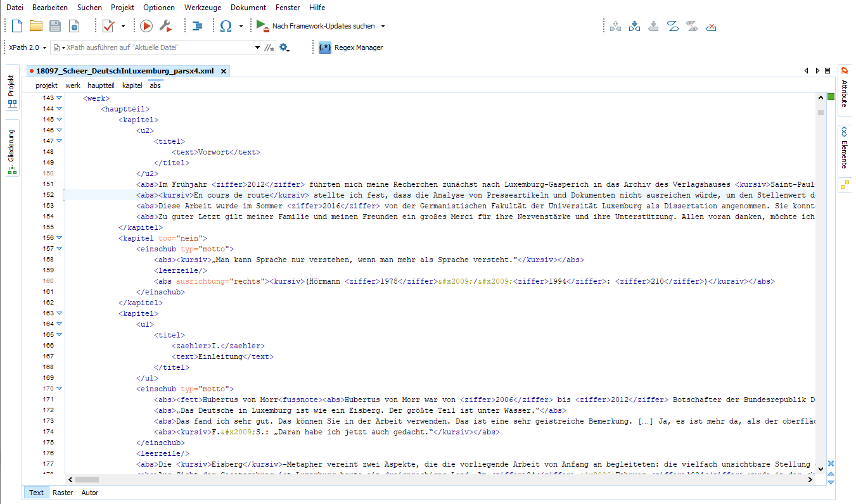Image resolution: width=856 pixels, height=504 pixels.
Task: Jump to the next marker with the blue down triangle
Action: [831, 482]
